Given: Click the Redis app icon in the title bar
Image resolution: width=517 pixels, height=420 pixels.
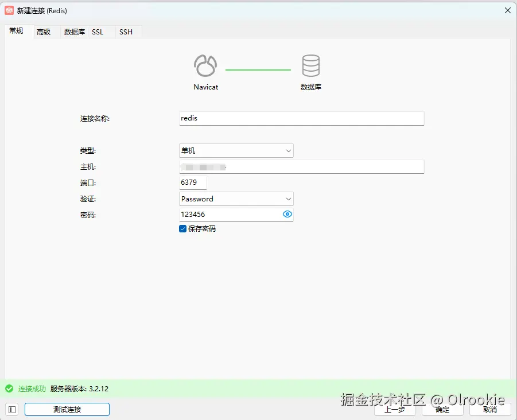Looking at the screenshot, I should (9, 10).
